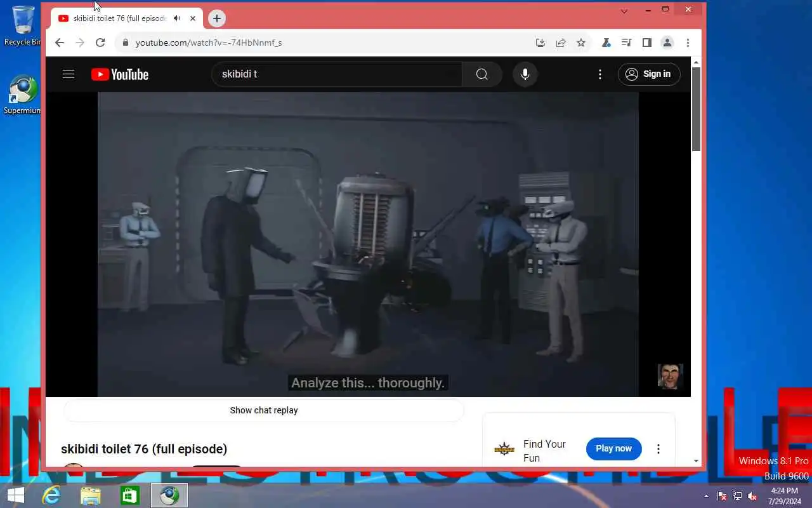Image resolution: width=812 pixels, height=508 pixels.
Task: Click scrollbar up arrow
Action: point(696,62)
